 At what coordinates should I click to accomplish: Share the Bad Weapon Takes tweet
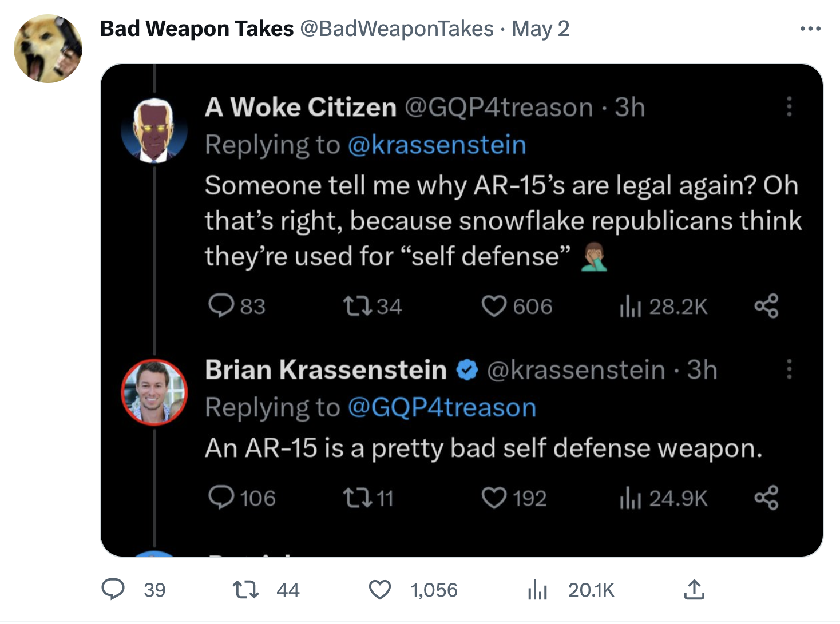(x=694, y=589)
